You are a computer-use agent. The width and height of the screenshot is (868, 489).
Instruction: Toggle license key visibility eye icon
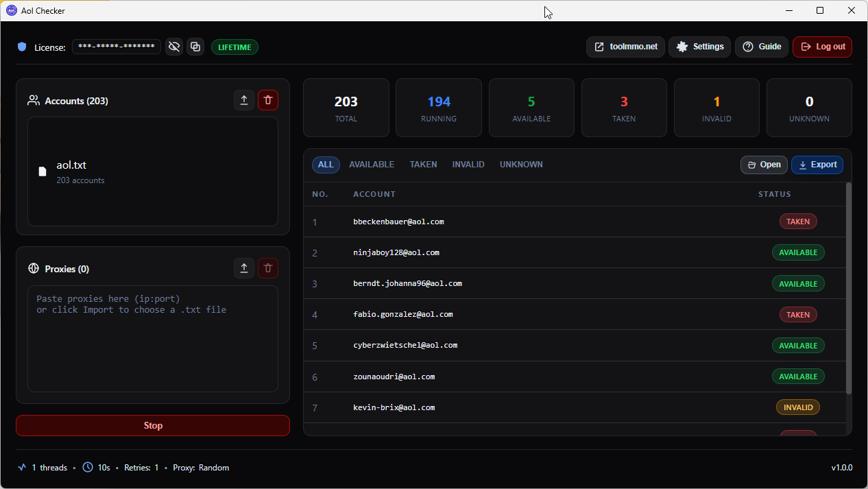[x=174, y=47]
